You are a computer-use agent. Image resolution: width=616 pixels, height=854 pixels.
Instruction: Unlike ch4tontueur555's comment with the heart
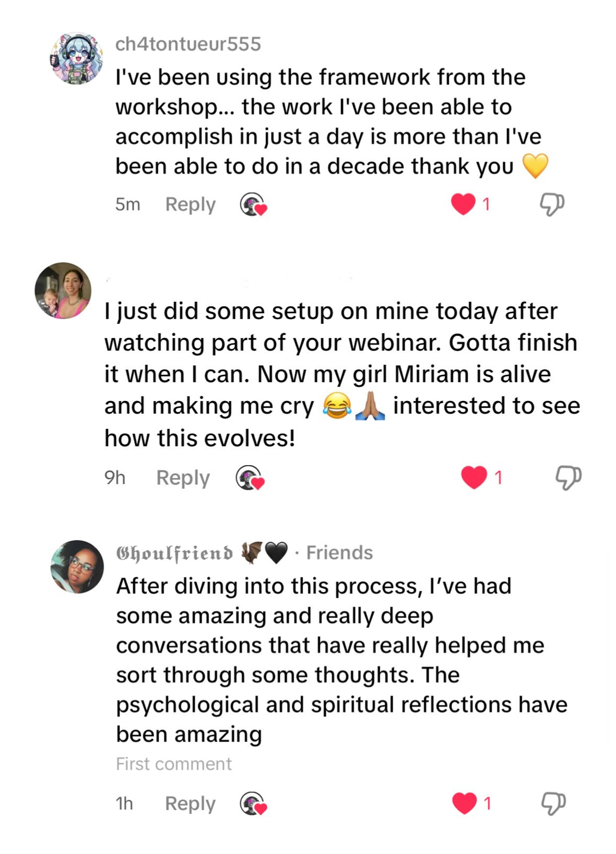(x=463, y=204)
